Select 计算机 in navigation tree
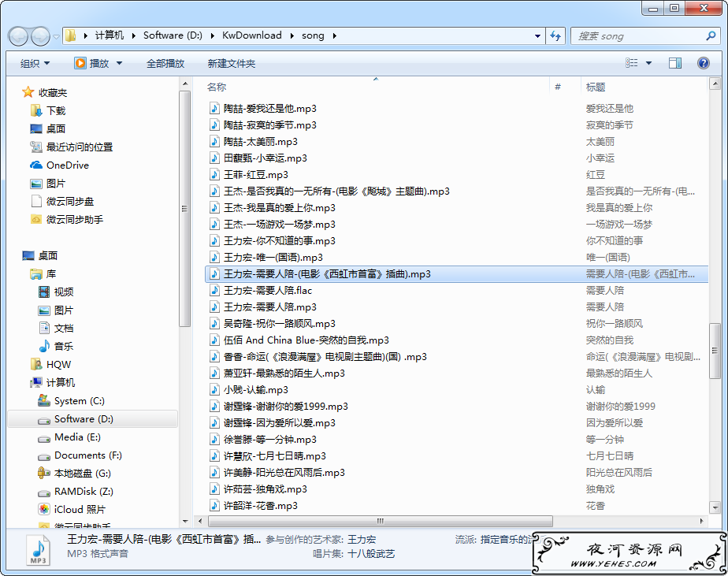This screenshot has height=576, width=728. 61,382
